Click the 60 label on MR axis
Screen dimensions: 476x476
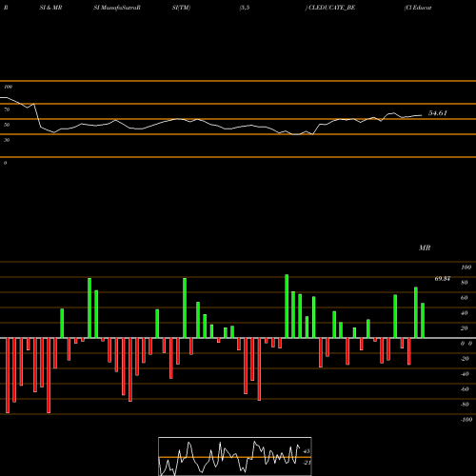[465, 298]
